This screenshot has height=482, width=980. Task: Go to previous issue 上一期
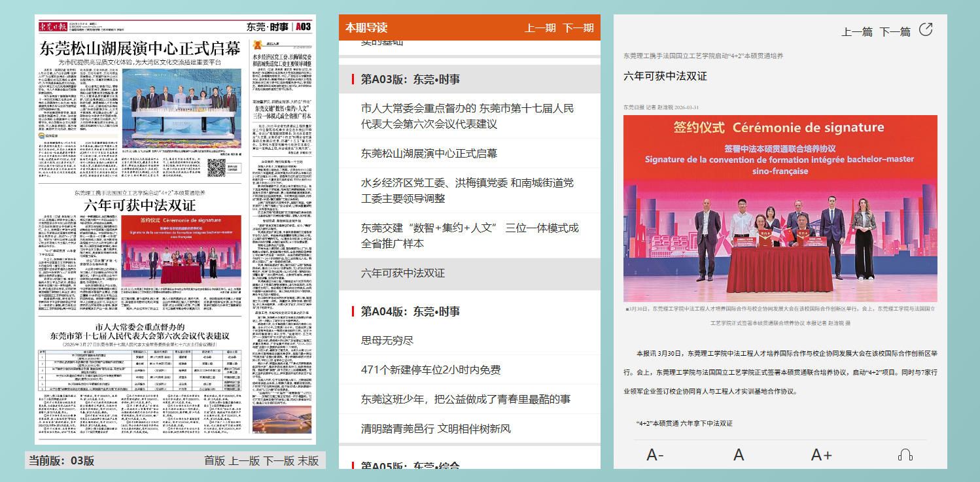[x=540, y=27]
